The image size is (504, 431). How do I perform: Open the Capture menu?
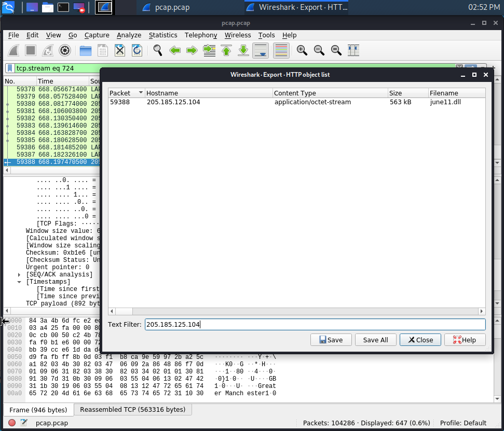tap(97, 35)
